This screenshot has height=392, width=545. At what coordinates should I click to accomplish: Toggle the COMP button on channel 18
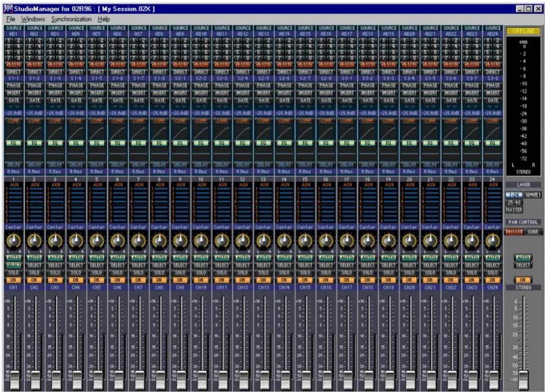pos(368,121)
